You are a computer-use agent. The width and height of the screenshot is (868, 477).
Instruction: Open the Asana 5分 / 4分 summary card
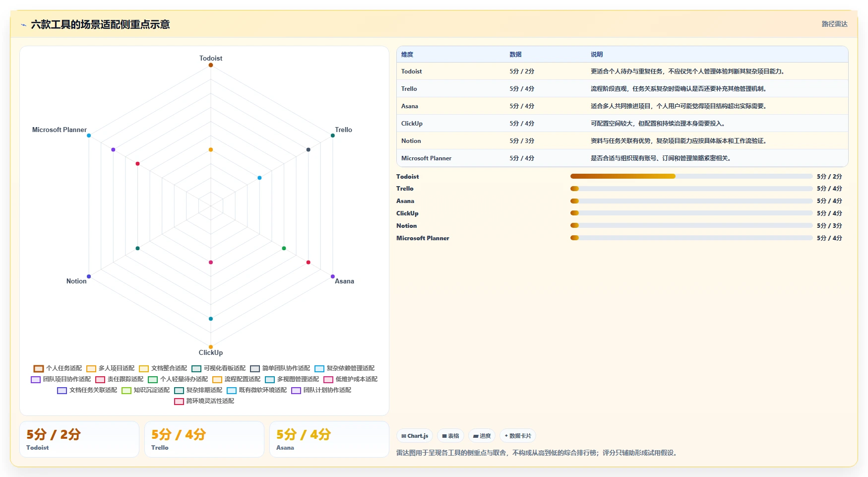tap(329, 439)
